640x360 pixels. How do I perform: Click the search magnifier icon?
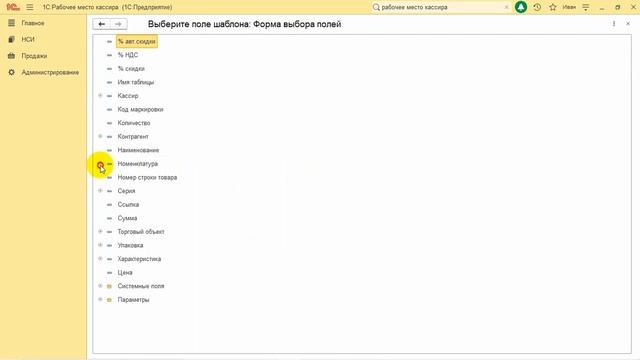pos(376,7)
